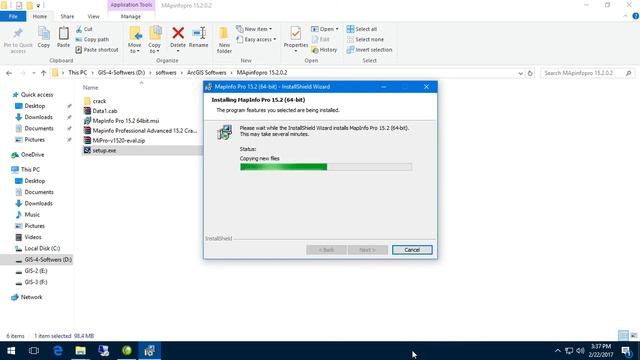Screen dimensions: 640x360
Task: Click Copy path in ribbon
Action: [92, 39]
